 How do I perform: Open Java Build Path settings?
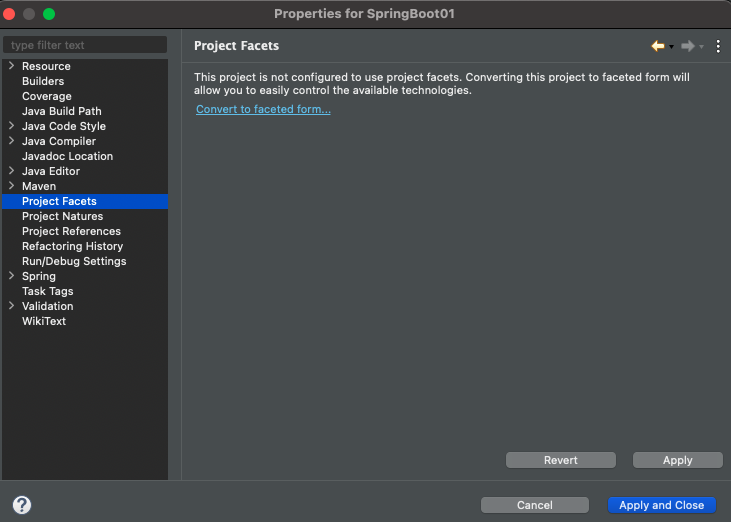(x=62, y=111)
